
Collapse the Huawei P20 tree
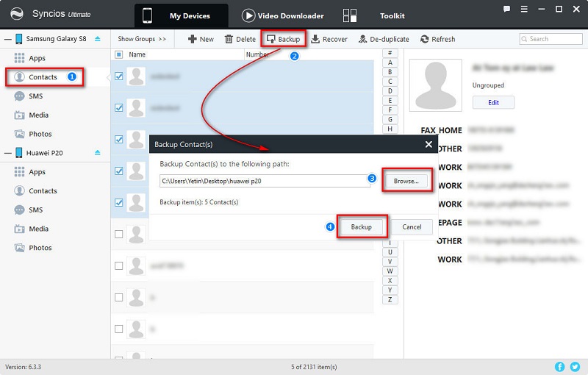[x=7, y=153]
